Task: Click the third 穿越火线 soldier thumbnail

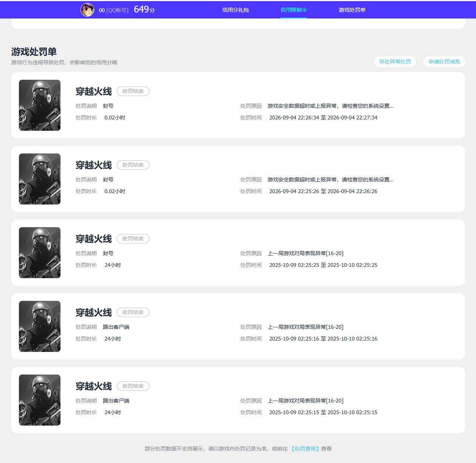Action: point(40,252)
